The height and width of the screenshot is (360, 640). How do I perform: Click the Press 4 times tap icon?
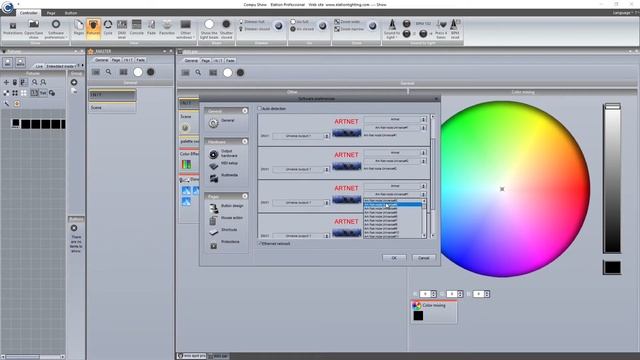441,29
